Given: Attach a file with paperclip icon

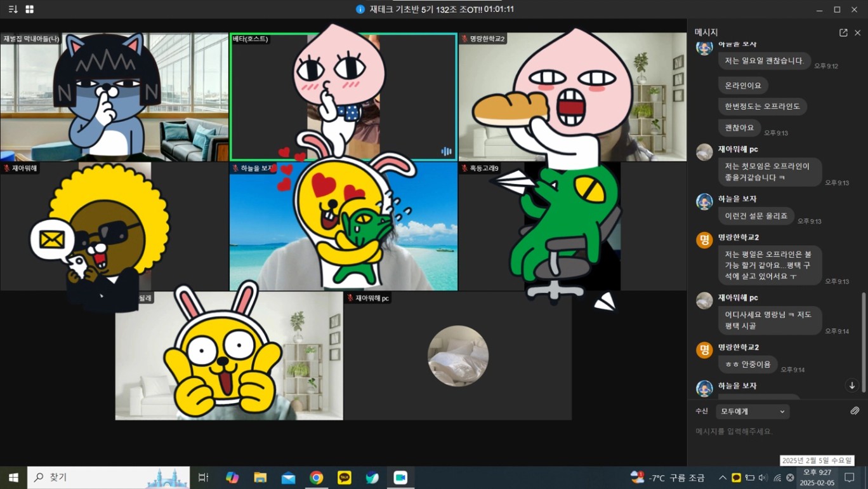Looking at the screenshot, I should [855, 411].
